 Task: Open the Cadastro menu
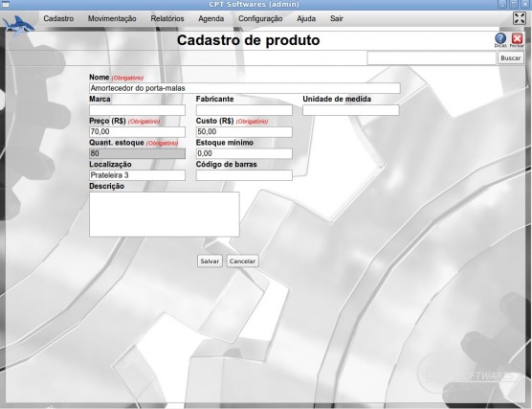(x=58, y=18)
